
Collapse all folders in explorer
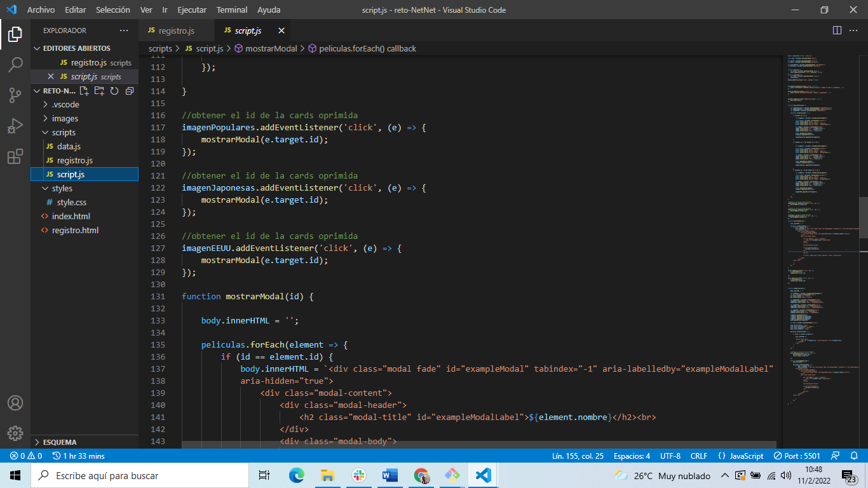point(129,91)
